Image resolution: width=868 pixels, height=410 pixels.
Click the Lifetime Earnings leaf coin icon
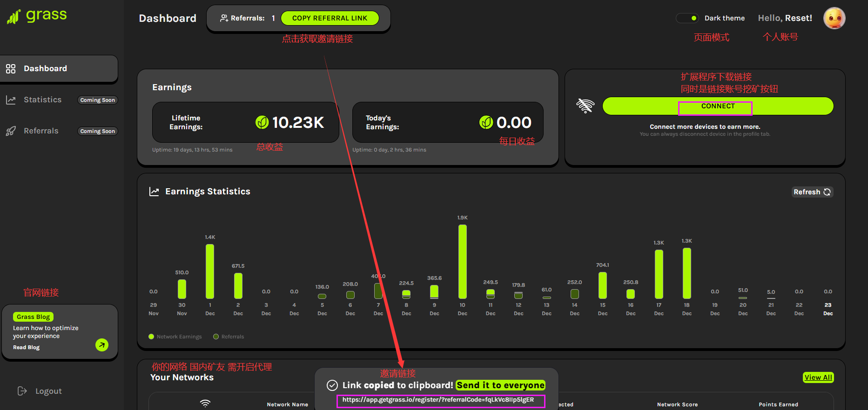[262, 122]
